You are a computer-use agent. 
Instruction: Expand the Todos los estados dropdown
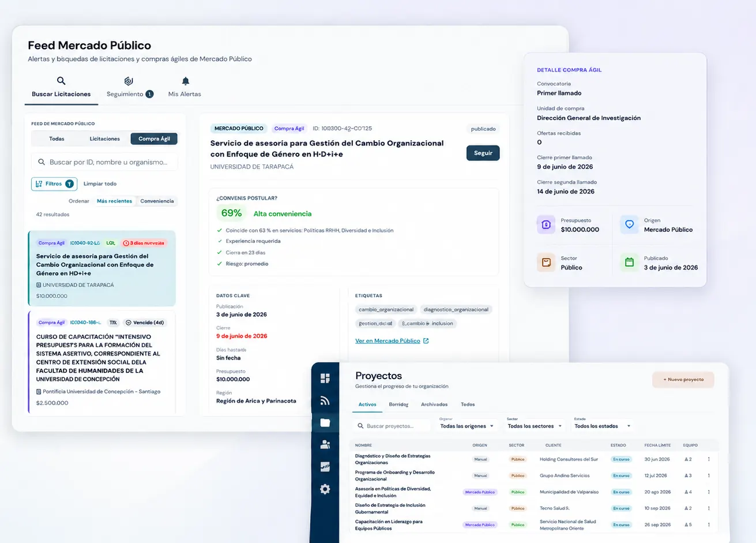[x=603, y=426]
